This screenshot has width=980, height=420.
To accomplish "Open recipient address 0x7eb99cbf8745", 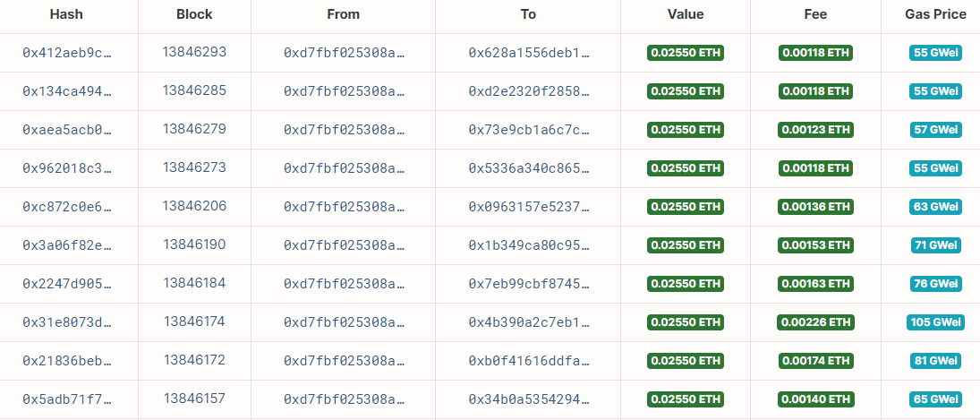I will (529, 285).
